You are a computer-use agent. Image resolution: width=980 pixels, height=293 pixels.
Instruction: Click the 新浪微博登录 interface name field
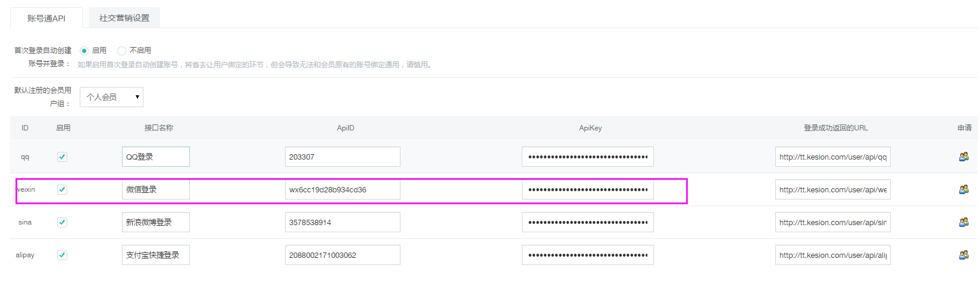coord(155,222)
